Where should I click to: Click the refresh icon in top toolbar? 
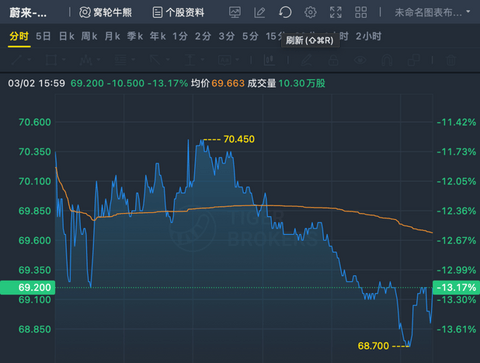coord(285,13)
